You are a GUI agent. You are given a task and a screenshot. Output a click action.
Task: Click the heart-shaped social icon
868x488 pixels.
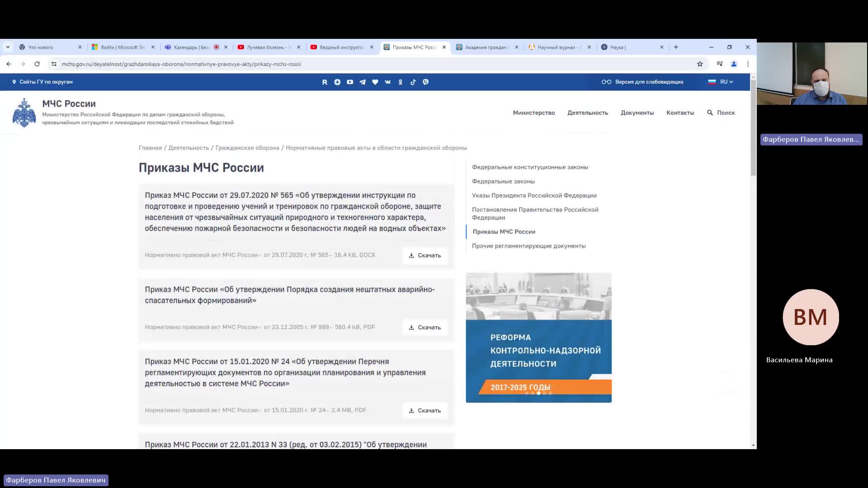click(x=375, y=82)
